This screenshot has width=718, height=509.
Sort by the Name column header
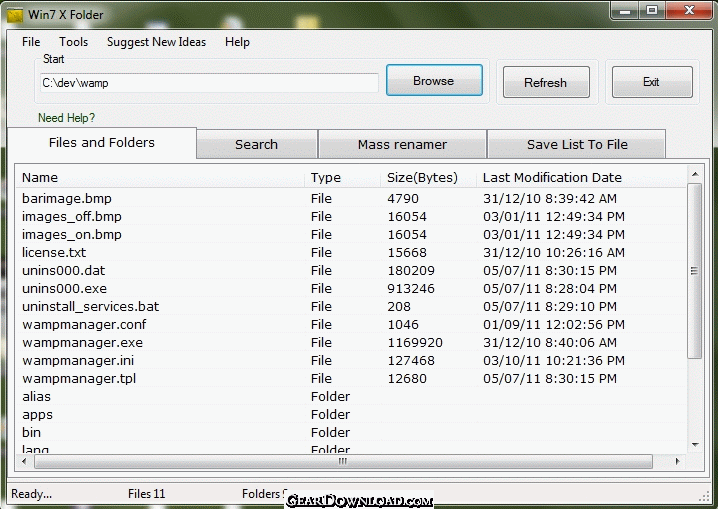160,178
